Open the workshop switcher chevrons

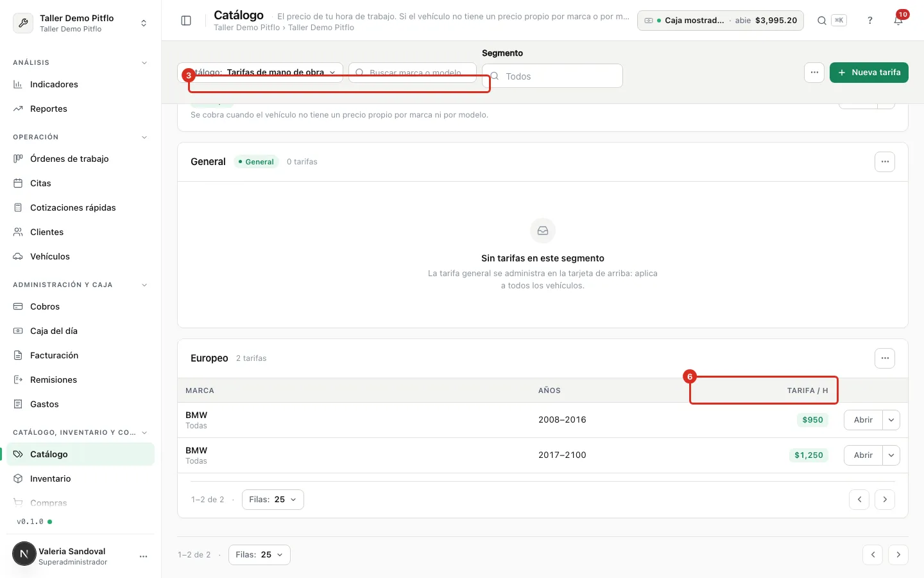[x=144, y=23]
